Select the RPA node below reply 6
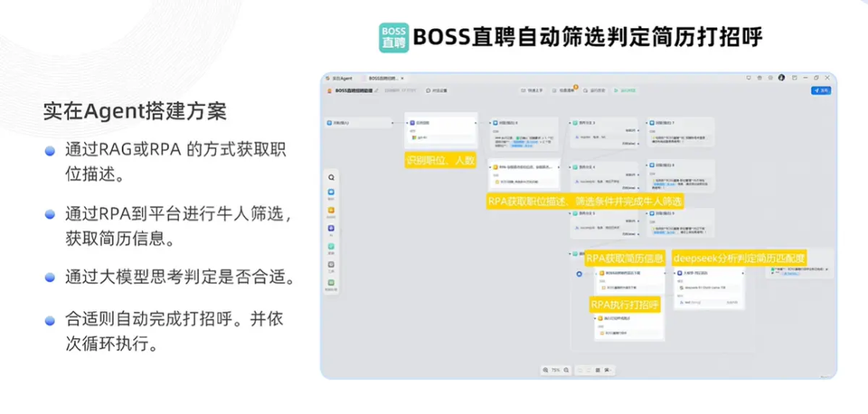The width and height of the screenshot is (868, 414). click(524, 174)
